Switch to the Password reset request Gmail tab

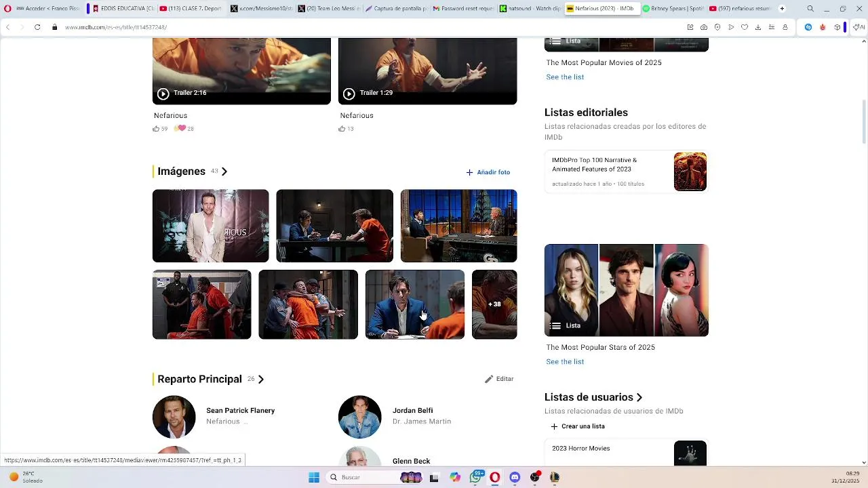(464, 9)
